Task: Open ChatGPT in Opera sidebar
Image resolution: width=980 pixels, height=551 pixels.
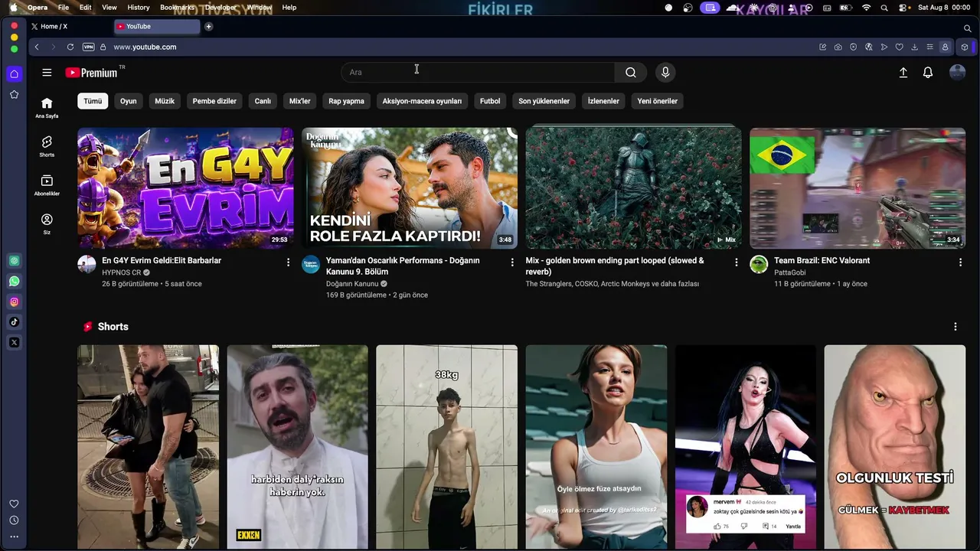Action: pyautogui.click(x=14, y=261)
